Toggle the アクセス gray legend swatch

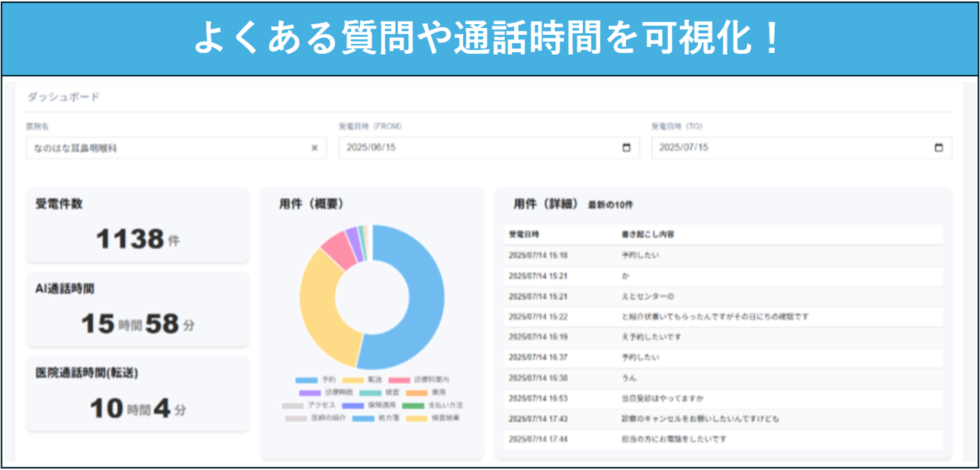click(x=293, y=405)
